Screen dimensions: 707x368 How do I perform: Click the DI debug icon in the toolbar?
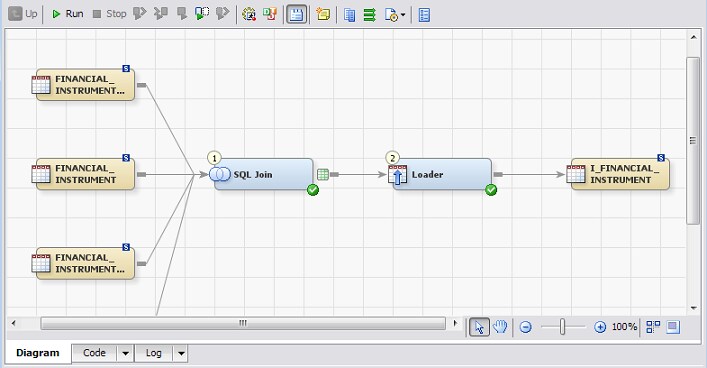coord(270,14)
